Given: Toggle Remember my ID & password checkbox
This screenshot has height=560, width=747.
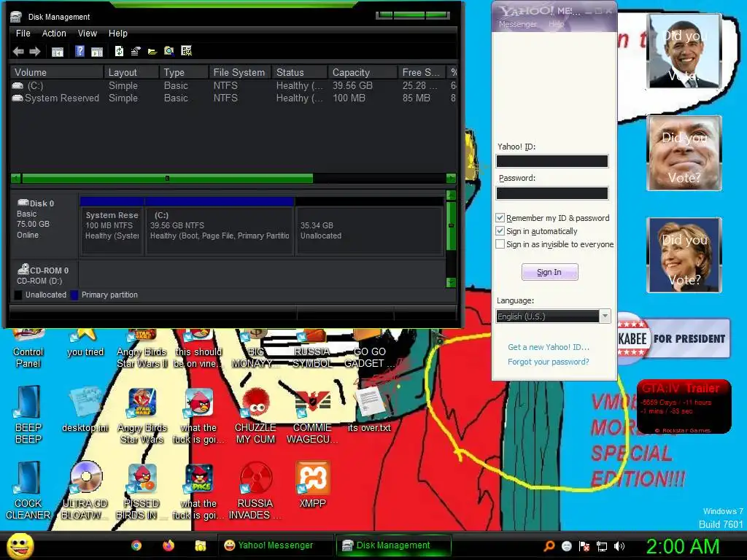Looking at the screenshot, I should (500, 218).
